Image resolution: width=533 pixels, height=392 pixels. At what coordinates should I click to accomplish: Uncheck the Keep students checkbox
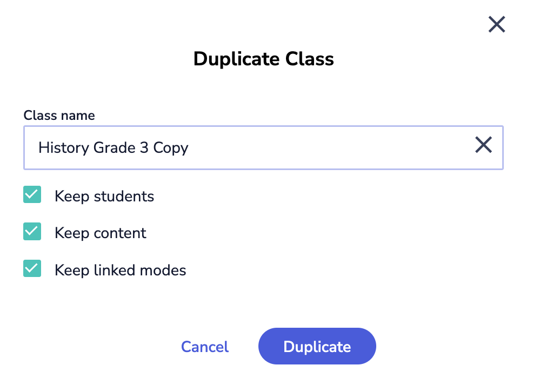32,195
